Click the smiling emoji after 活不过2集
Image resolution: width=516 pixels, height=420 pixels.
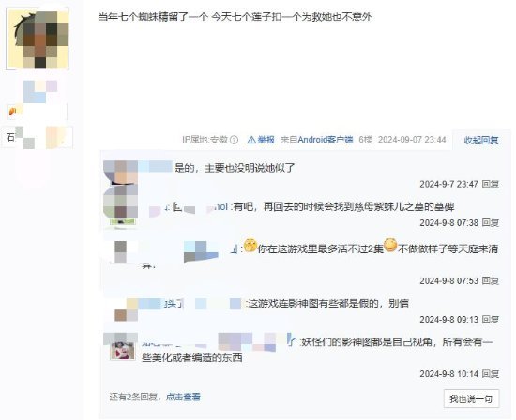(390, 245)
